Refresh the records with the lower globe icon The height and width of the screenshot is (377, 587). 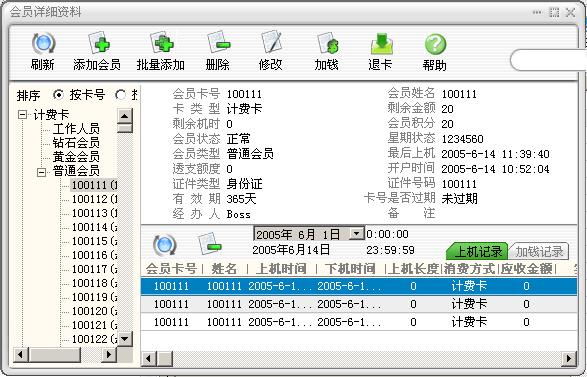coord(165,245)
